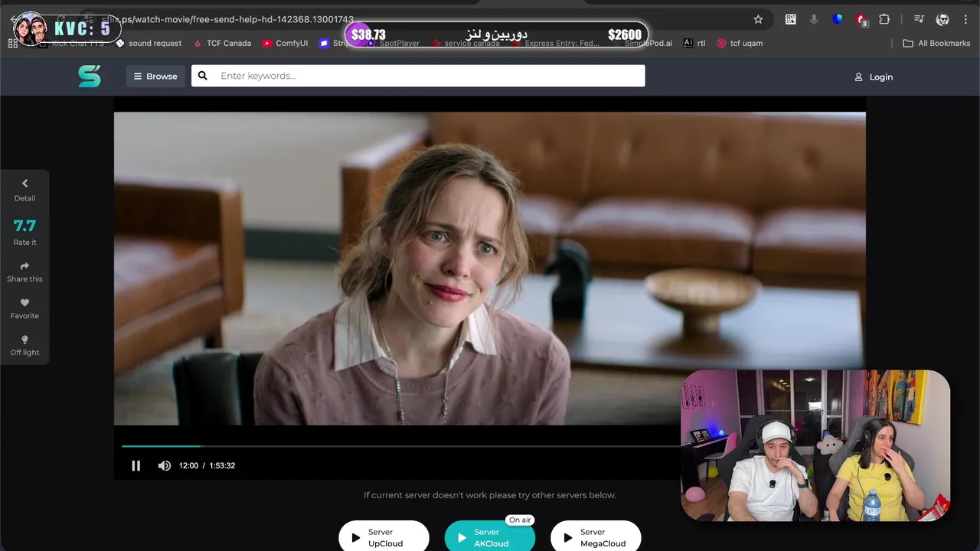Open the tcf uqam bookmark

pyautogui.click(x=740, y=43)
